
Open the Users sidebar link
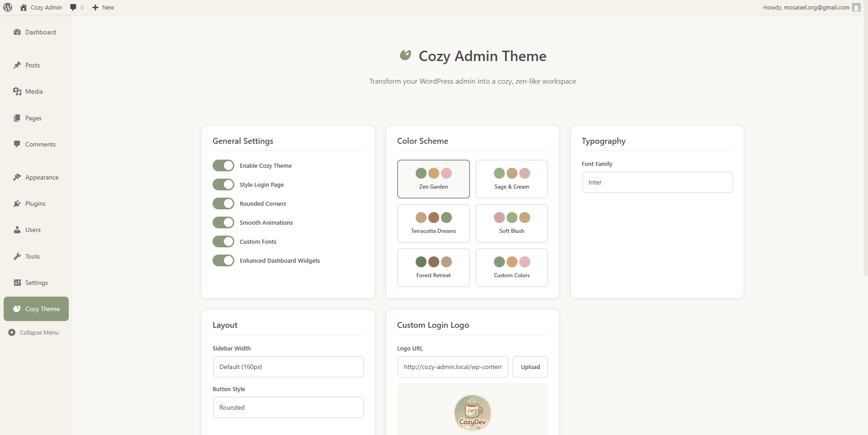[36, 230]
